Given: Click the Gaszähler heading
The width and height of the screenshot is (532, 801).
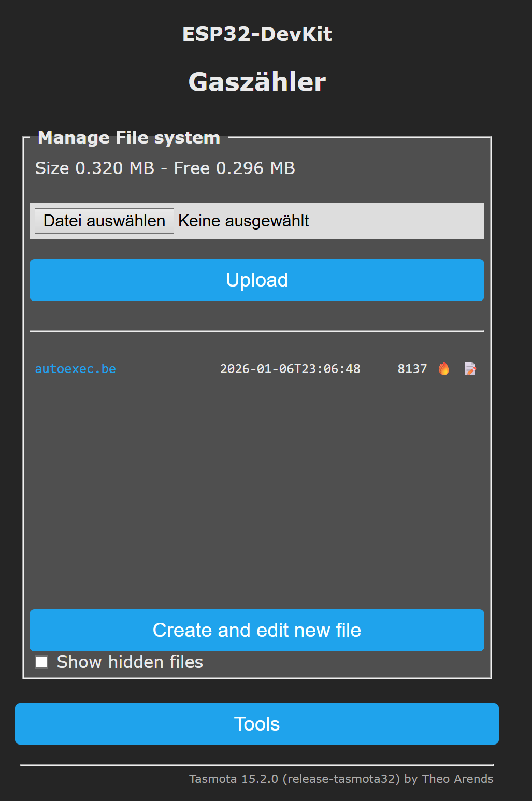Looking at the screenshot, I should (x=257, y=82).
